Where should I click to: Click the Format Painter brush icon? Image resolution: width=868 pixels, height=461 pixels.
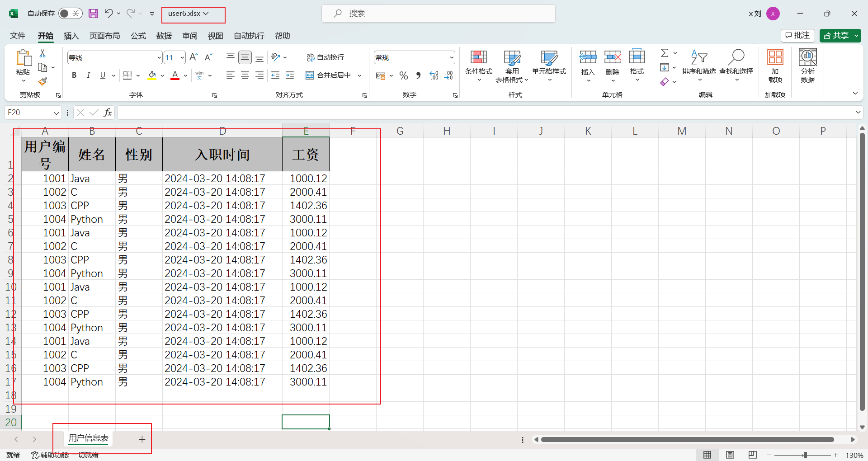(x=42, y=81)
